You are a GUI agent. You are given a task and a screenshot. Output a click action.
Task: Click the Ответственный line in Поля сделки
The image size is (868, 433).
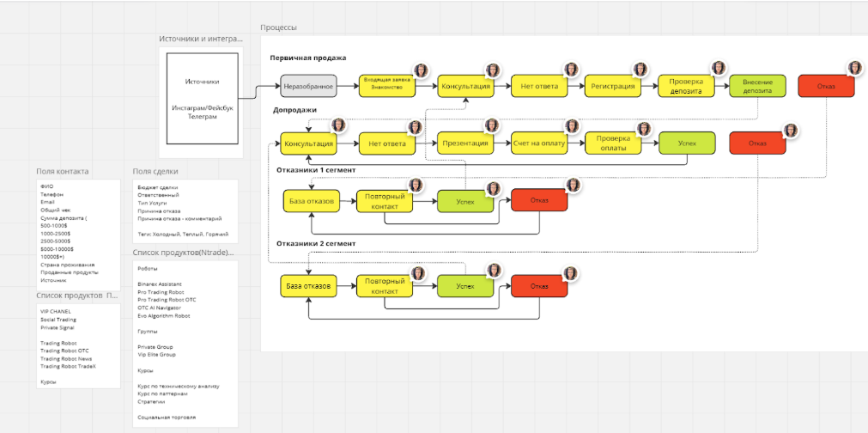(x=158, y=196)
